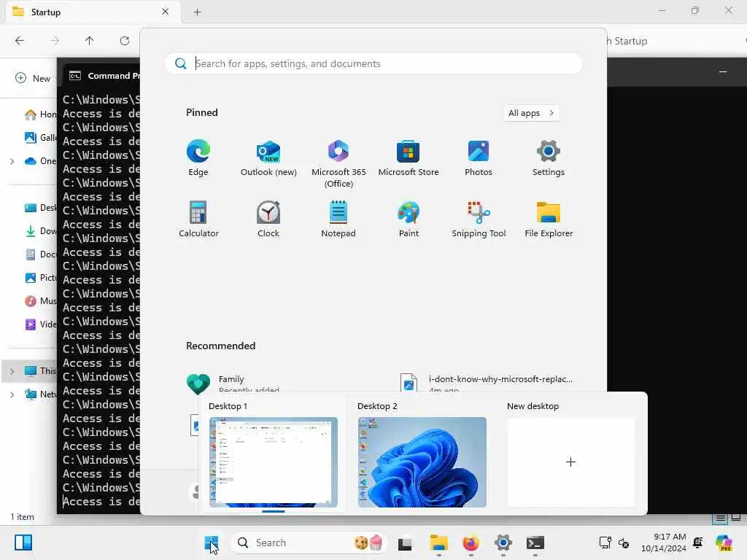Open File Explorer on the taskbar
The height and width of the screenshot is (560, 747).
coord(438,542)
